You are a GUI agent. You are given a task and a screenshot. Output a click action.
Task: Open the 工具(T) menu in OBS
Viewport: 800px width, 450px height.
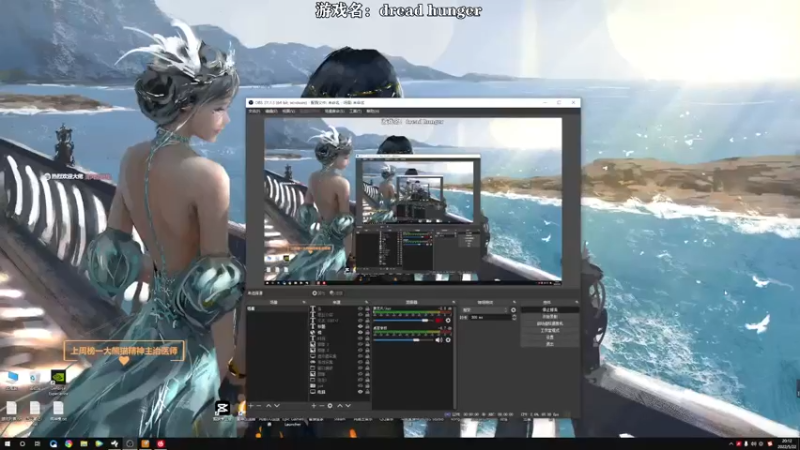pyautogui.click(x=356, y=111)
